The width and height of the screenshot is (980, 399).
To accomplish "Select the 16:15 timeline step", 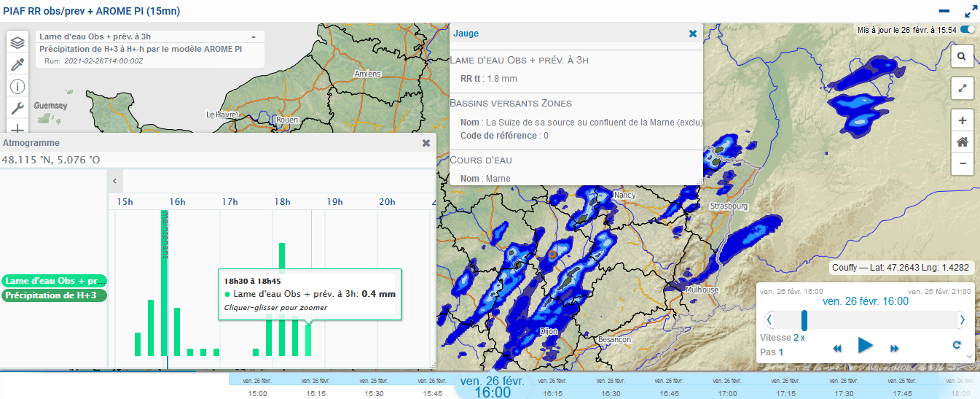I will 552,393.
